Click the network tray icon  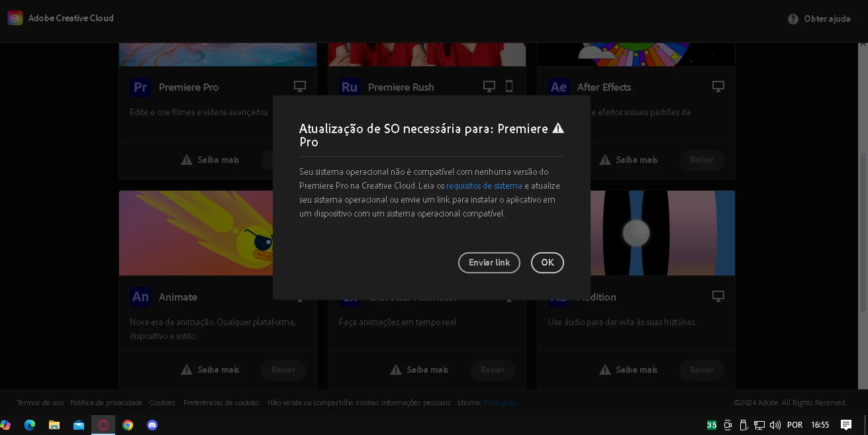[759, 425]
